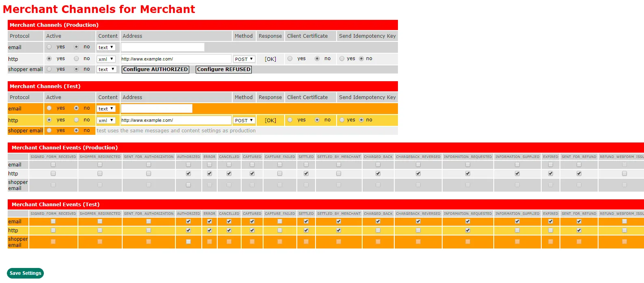Click the Test http Address field

[x=176, y=120]
